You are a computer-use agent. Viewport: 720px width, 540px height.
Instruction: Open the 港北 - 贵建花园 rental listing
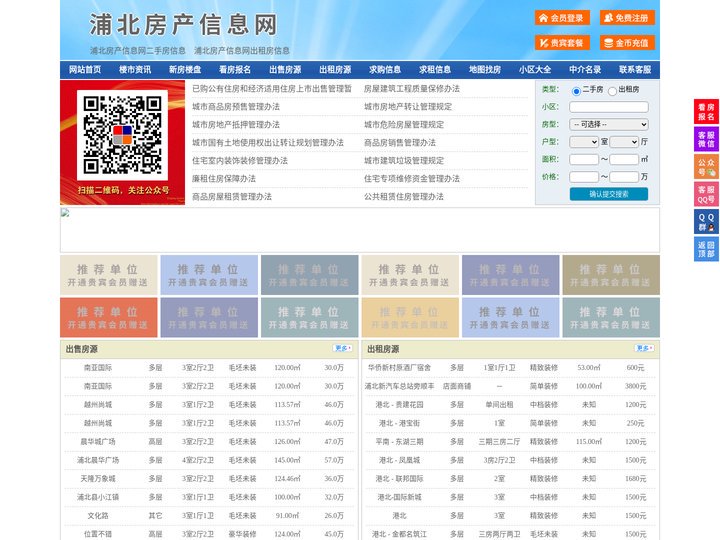tap(399, 405)
